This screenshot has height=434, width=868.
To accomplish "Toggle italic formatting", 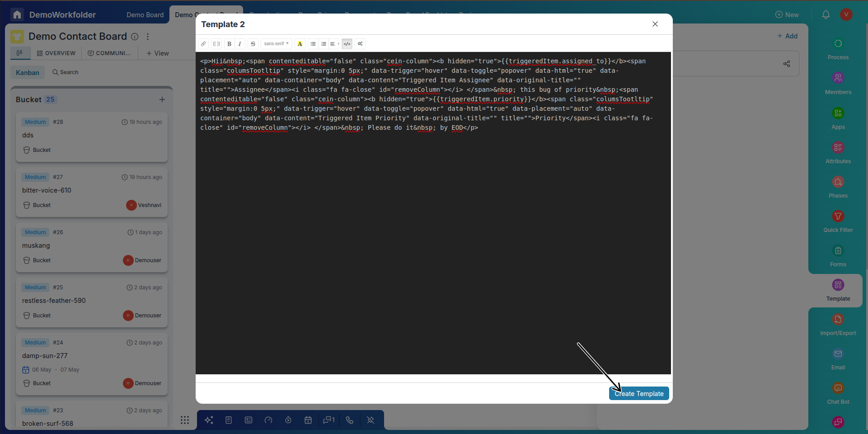I will click(x=240, y=44).
